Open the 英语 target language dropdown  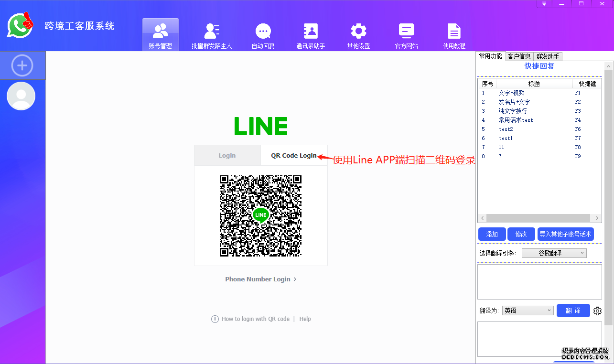tap(528, 310)
